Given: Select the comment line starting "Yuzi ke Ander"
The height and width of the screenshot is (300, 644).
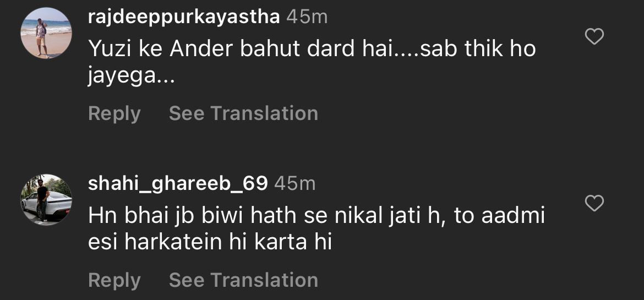Looking at the screenshot, I should [312, 50].
